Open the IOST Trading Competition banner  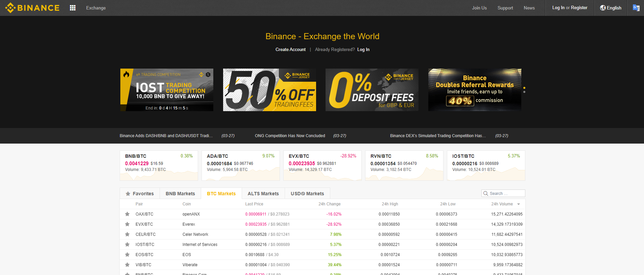(167, 90)
